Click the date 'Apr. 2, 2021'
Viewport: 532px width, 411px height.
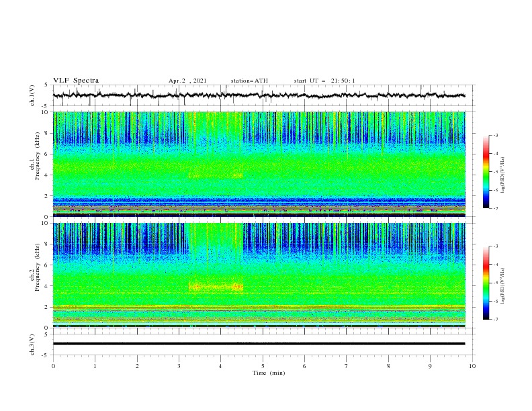(187, 81)
